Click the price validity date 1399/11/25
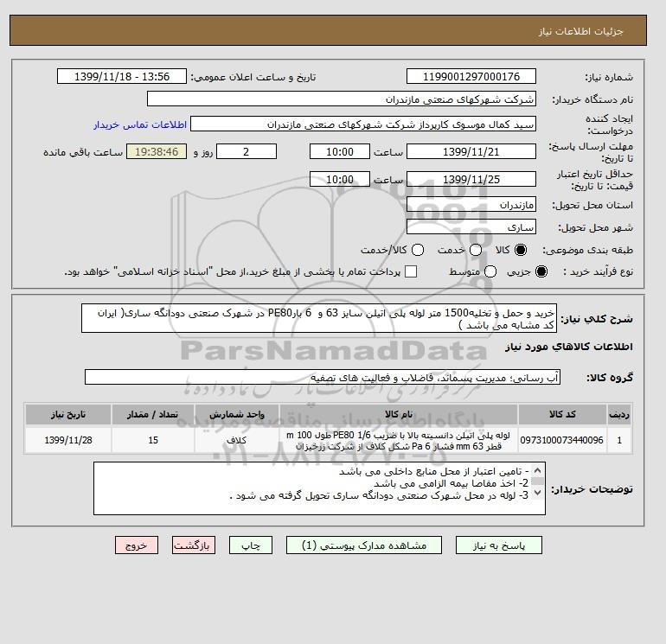666x644 pixels. [471, 179]
